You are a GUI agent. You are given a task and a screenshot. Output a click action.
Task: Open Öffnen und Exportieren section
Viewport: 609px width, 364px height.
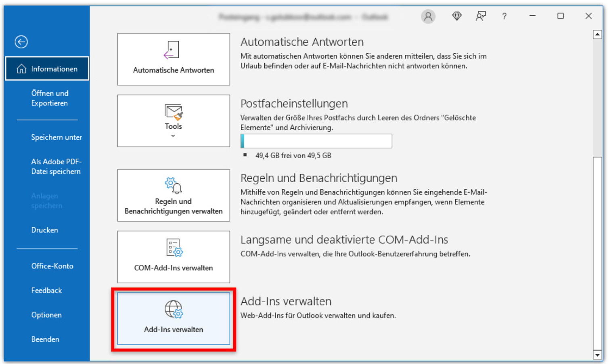(x=50, y=98)
